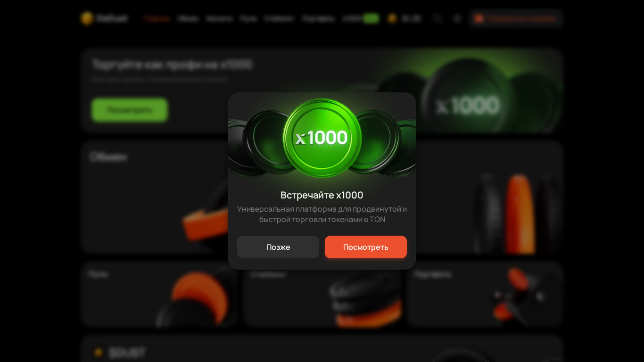The height and width of the screenshot is (362, 644).
Task: Click the gold coin price icon in the header
Action: [392, 18]
